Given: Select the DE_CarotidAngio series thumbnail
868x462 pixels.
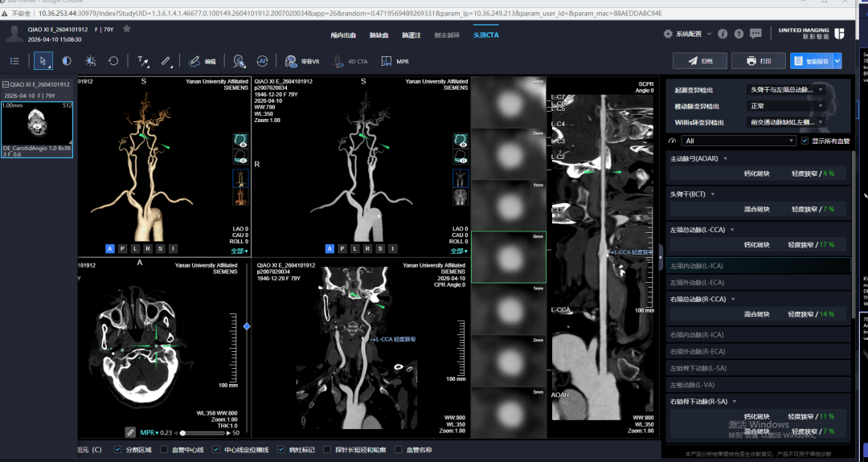Looking at the screenshot, I should [x=36, y=129].
